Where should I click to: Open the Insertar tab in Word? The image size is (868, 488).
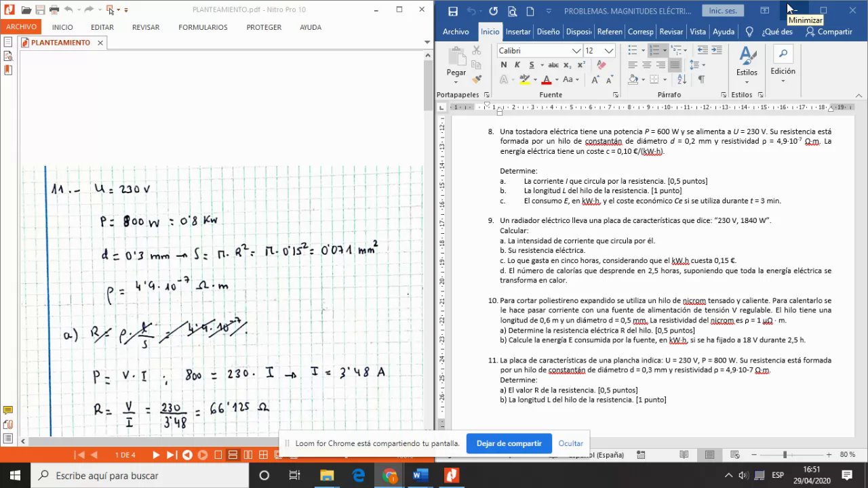518,32
